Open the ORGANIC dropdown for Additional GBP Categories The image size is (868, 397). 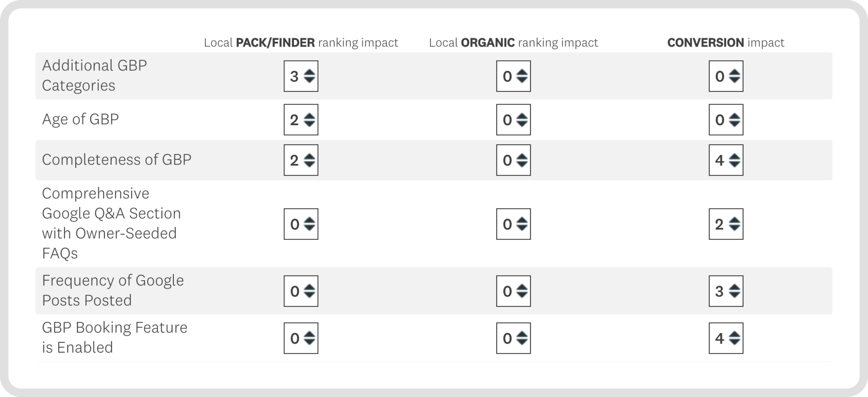click(513, 76)
